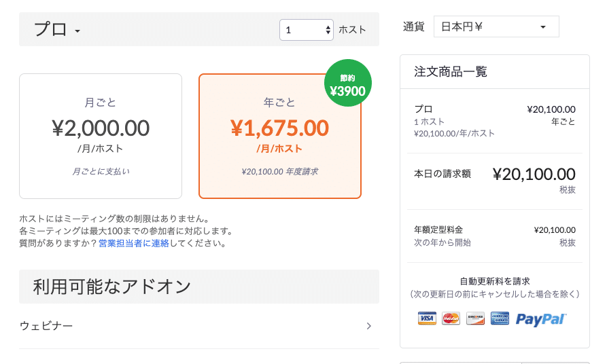Select the 月ごと ¥2,000.00 monthly plan

[x=101, y=136]
